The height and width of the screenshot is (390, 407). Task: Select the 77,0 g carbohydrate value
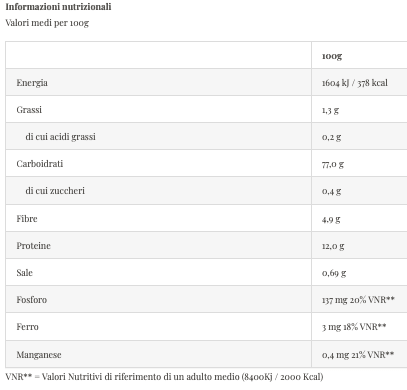pos(333,164)
